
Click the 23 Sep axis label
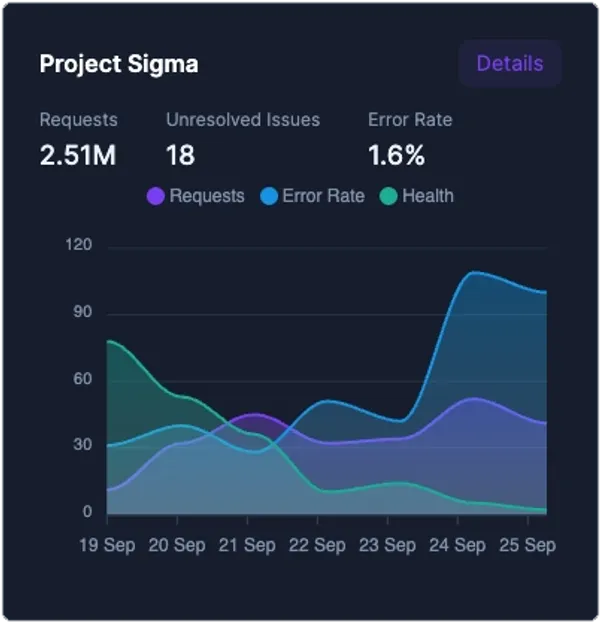(x=387, y=546)
